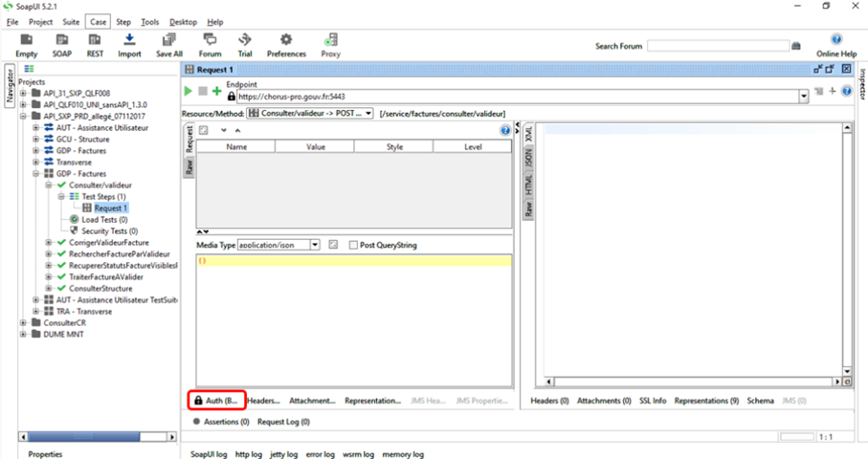Click the Navigator side panel tab

tap(10, 86)
